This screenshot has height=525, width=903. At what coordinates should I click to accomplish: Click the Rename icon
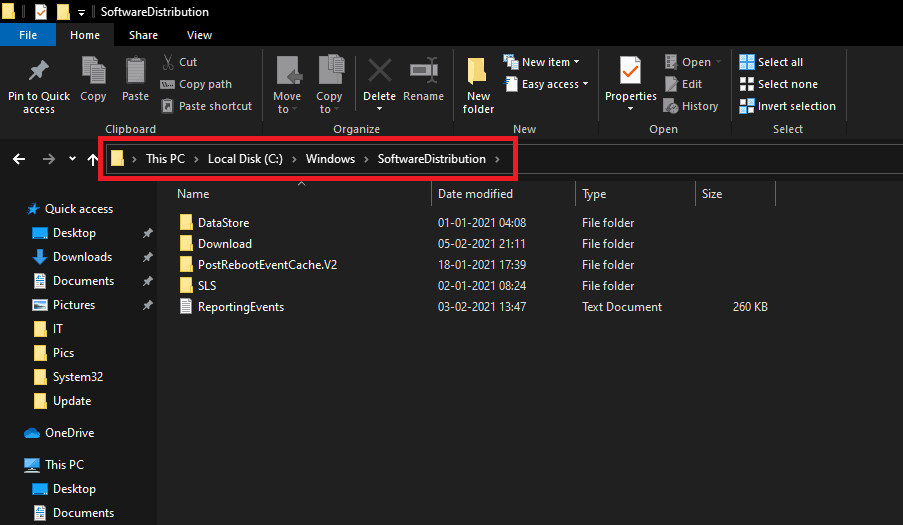[423, 71]
